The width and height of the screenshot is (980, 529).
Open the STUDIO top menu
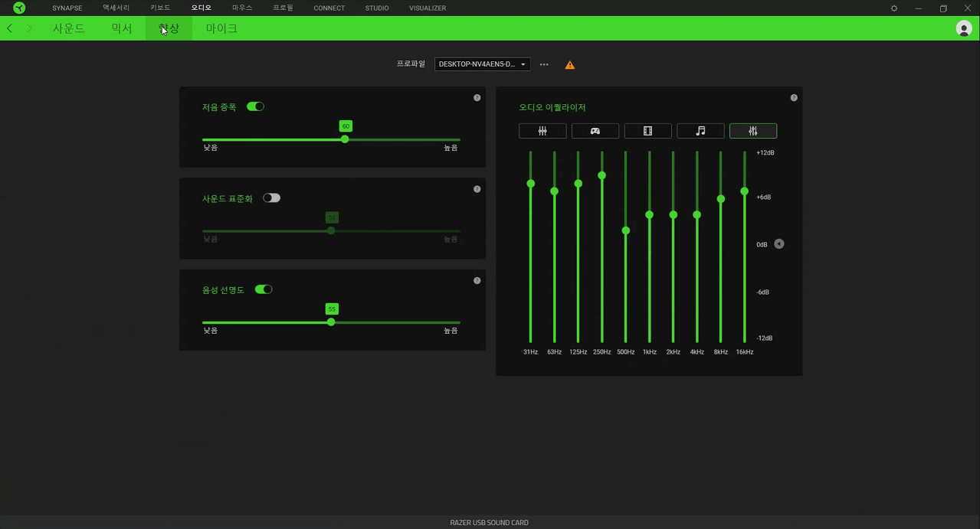(377, 8)
